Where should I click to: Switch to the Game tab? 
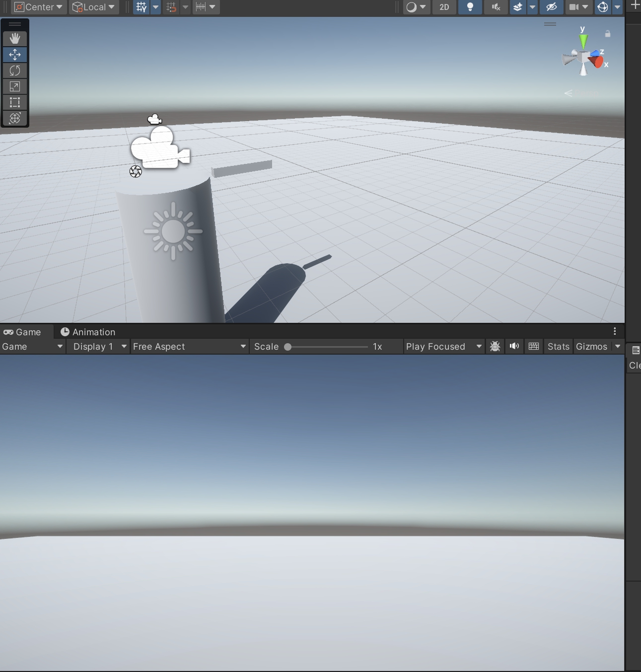[22, 332]
